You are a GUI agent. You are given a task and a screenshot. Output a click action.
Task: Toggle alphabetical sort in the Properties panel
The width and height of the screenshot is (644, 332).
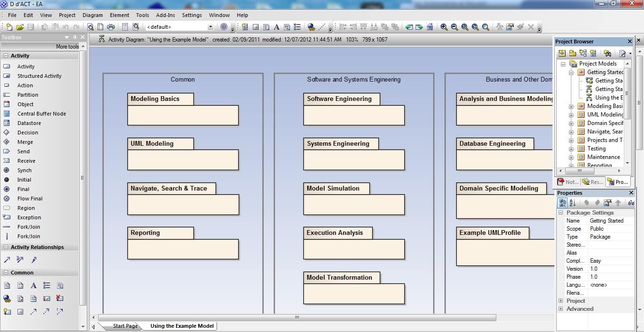pos(573,203)
